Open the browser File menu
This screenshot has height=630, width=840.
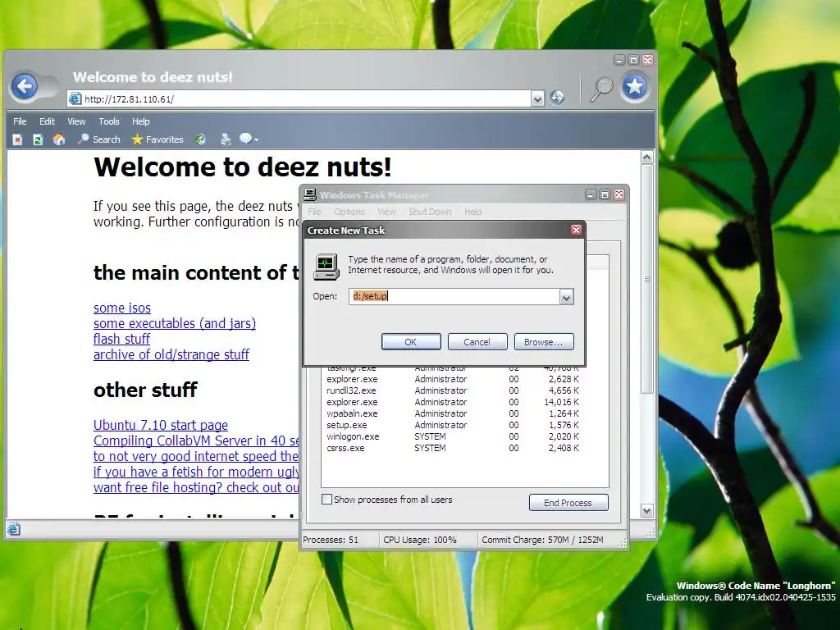[x=20, y=121]
